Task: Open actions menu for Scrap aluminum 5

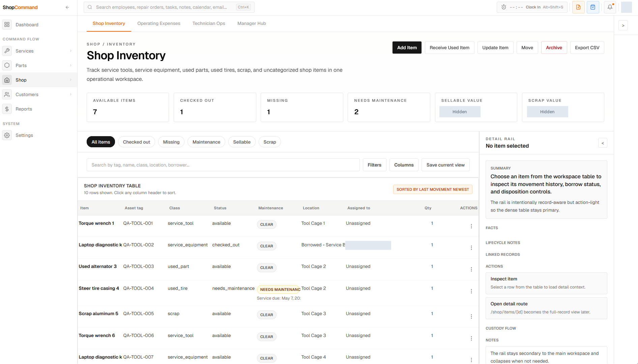Action: click(471, 316)
